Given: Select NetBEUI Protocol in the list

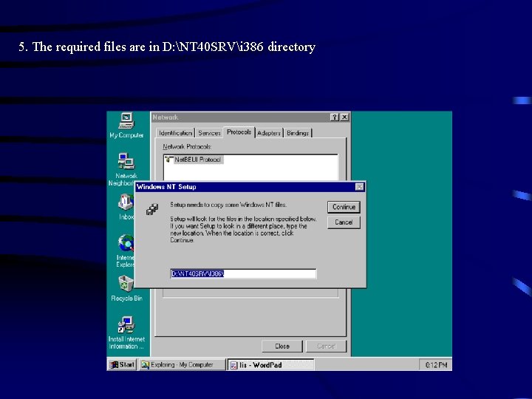Looking at the screenshot, I should point(197,159).
